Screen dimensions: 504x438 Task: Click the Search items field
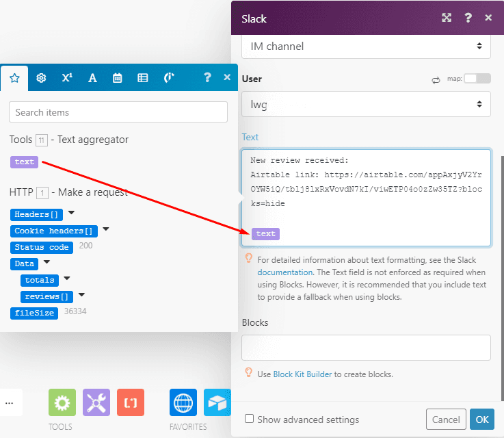coord(118,112)
